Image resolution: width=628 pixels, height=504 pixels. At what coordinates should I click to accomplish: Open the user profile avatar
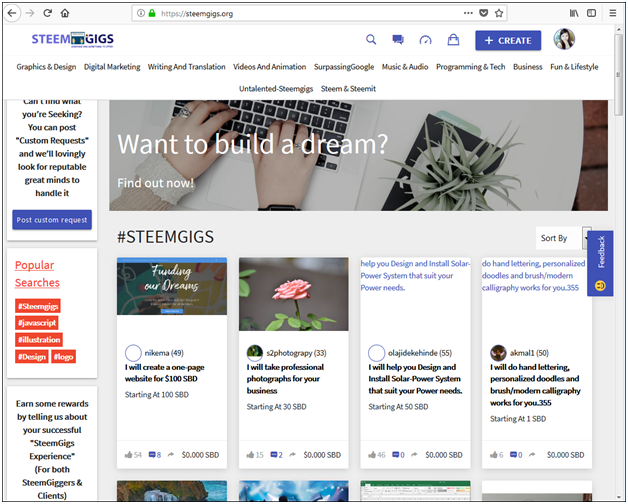tap(564, 39)
